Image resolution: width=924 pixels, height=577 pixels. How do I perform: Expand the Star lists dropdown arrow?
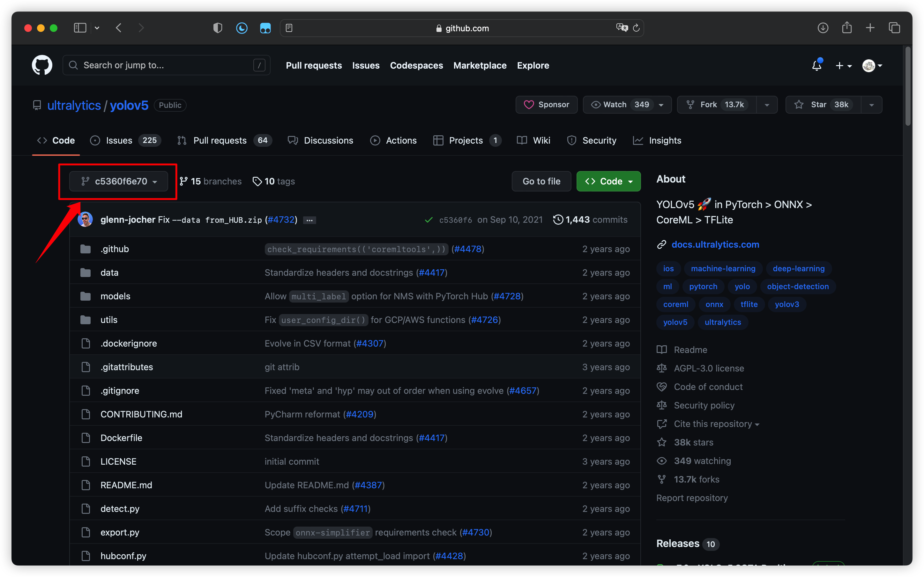click(871, 105)
